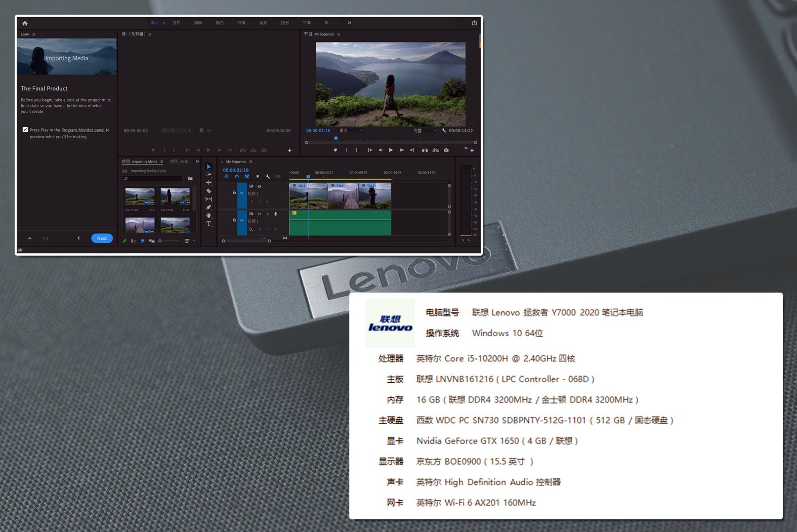Toggle snap in timeline
The image size is (797, 532).
[237, 177]
